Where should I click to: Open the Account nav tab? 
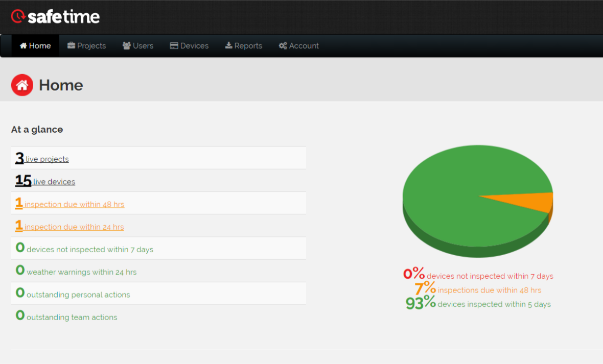[x=299, y=46]
